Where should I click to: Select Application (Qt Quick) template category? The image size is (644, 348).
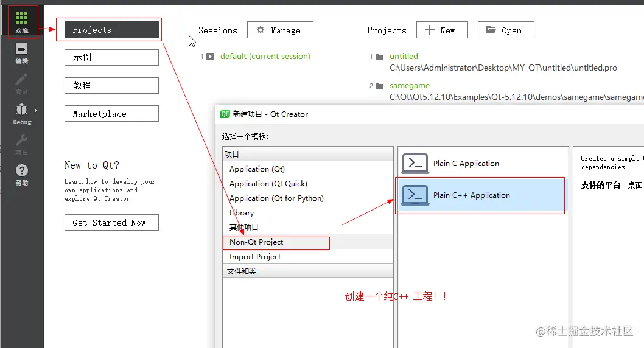(x=308, y=184)
